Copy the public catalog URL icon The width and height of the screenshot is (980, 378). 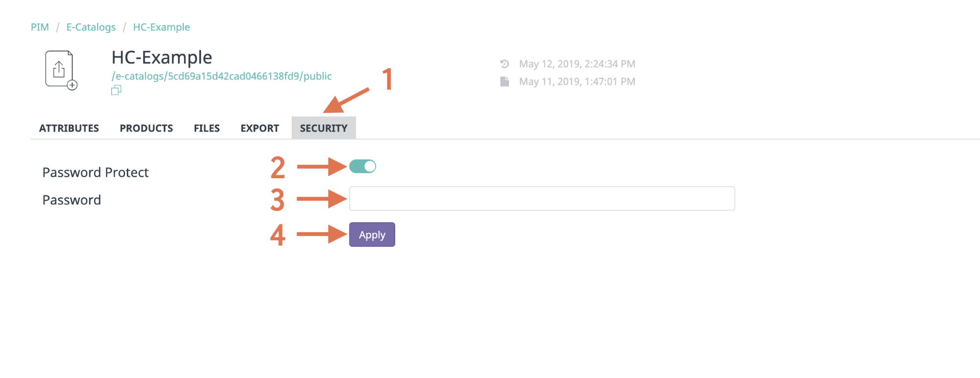[x=116, y=90]
